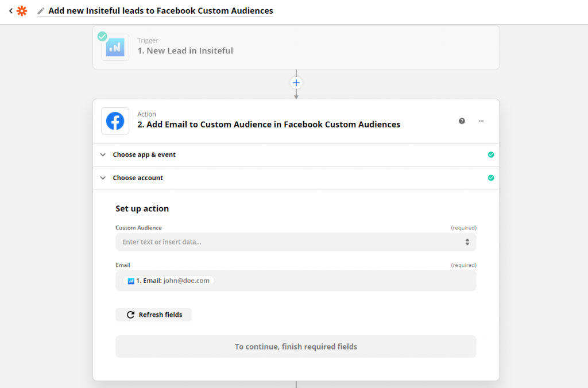Click the Choose account green checkmark
The width and height of the screenshot is (588, 388).
(491, 178)
